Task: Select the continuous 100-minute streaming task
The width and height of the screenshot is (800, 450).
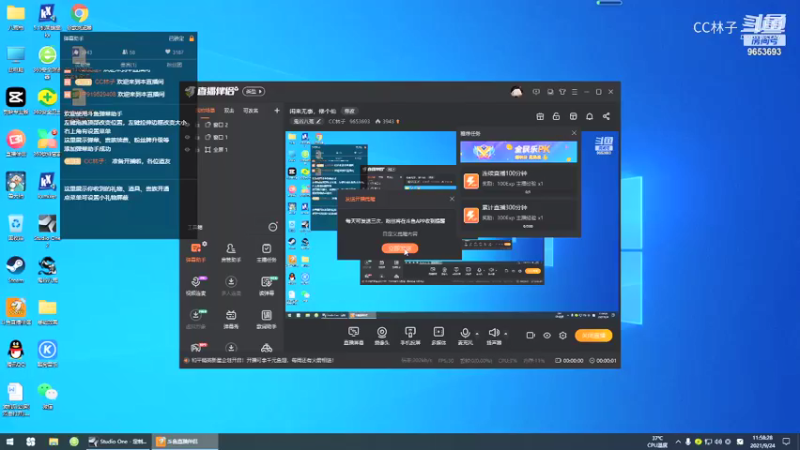Action: [x=519, y=181]
